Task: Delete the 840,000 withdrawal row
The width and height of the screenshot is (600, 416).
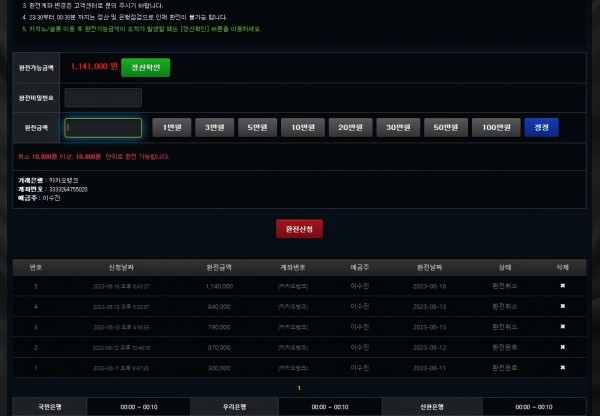Action: 562,306
